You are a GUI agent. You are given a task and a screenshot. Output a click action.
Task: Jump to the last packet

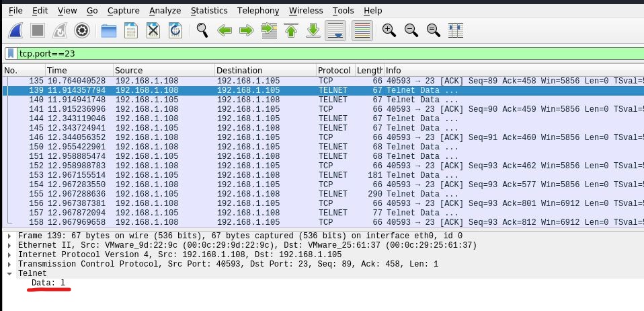[313, 30]
